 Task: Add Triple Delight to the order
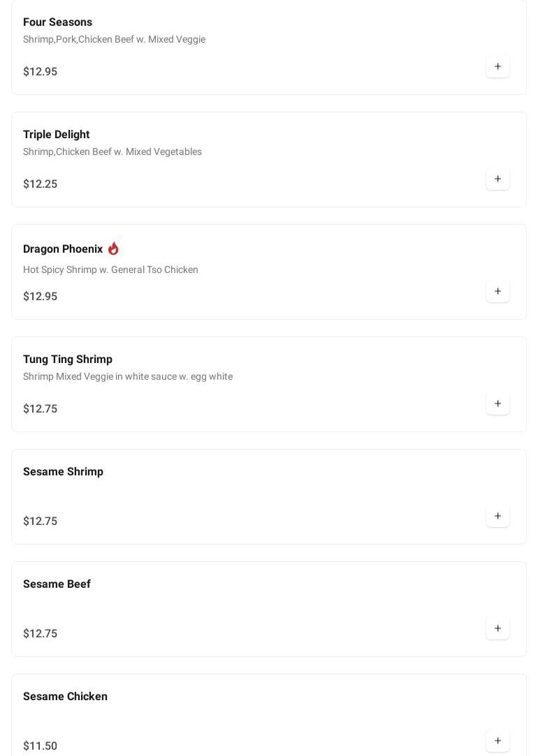click(497, 179)
